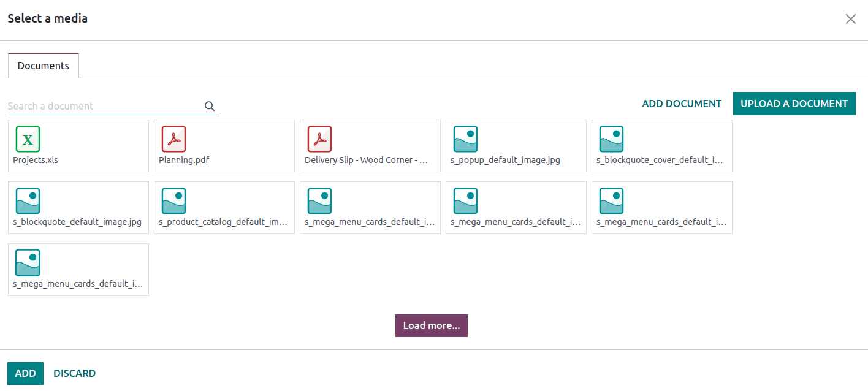Screen dimensions: 868x391
Task: Select the s_blockquote_default_image.jpg name
Action: 77,222
